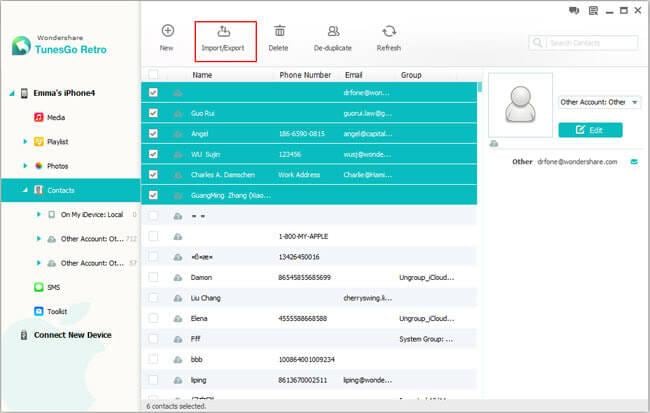Open the feedback chat icon in title bar

(x=574, y=10)
